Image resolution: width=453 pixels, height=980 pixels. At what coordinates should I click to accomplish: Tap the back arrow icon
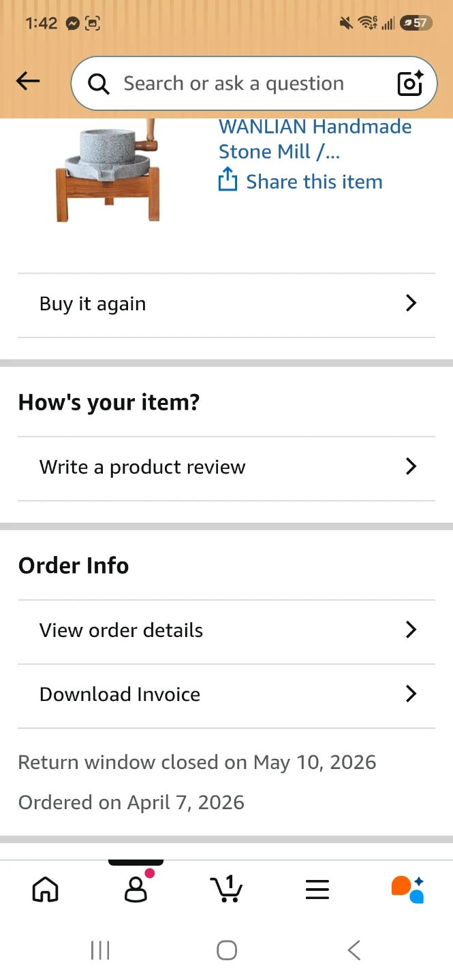point(28,82)
